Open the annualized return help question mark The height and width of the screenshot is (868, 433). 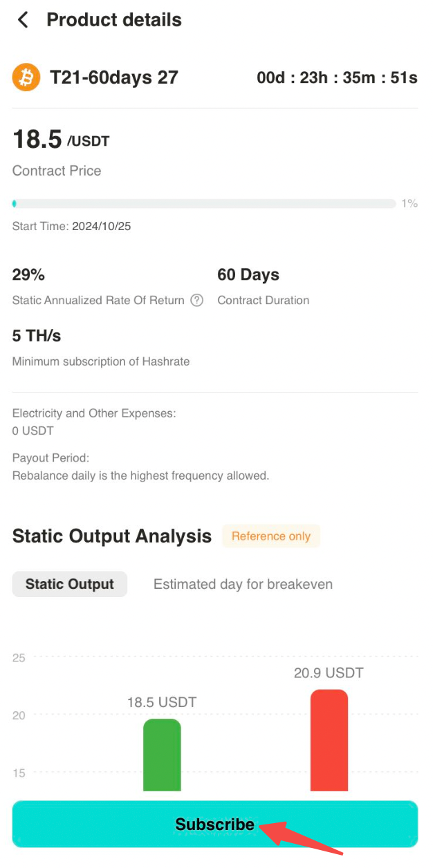tap(196, 300)
